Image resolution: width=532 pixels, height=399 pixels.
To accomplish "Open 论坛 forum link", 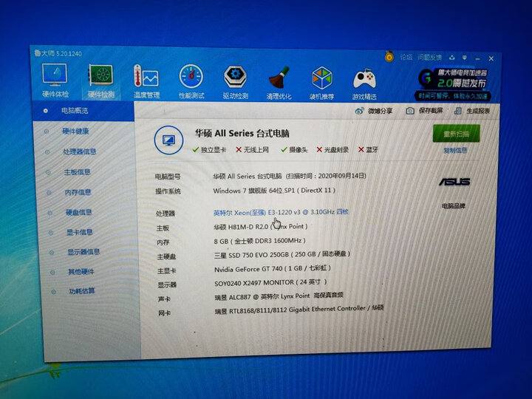I will [406, 58].
